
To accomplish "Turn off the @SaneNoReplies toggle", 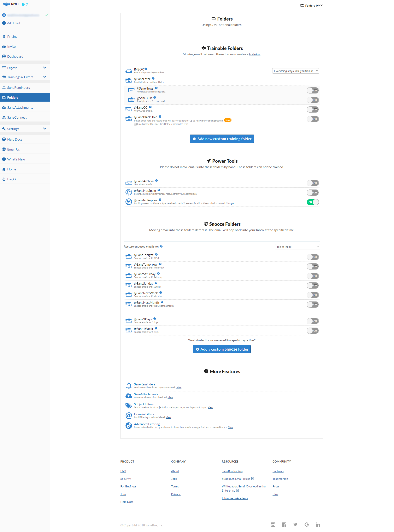I will (313, 202).
